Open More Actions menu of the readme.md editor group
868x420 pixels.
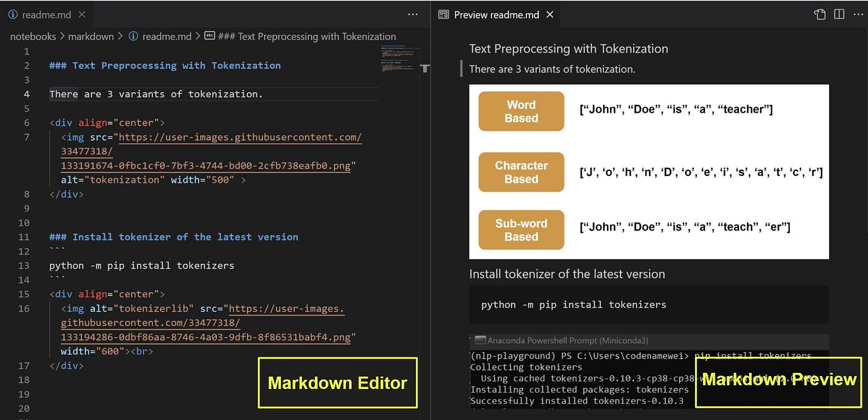click(413, 14)
